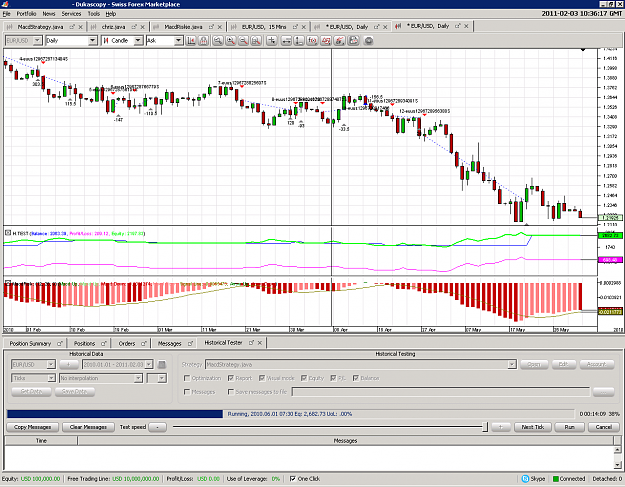
Task: Cancel the running historical test
Action: [603, 427]
